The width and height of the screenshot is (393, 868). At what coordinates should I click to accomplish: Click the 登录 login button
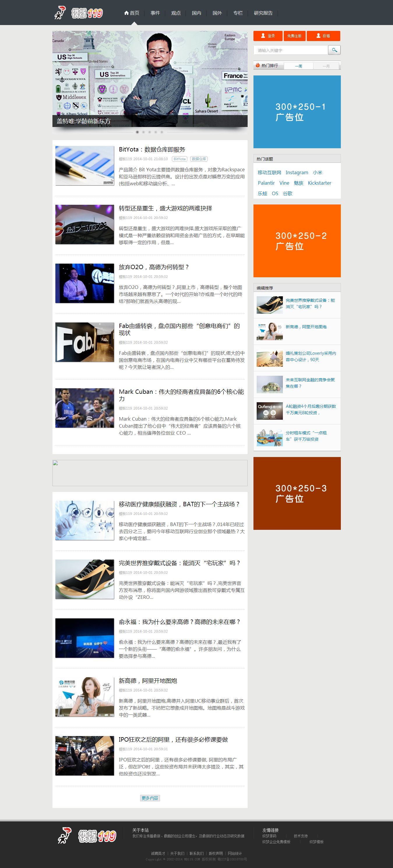point(268,36)
